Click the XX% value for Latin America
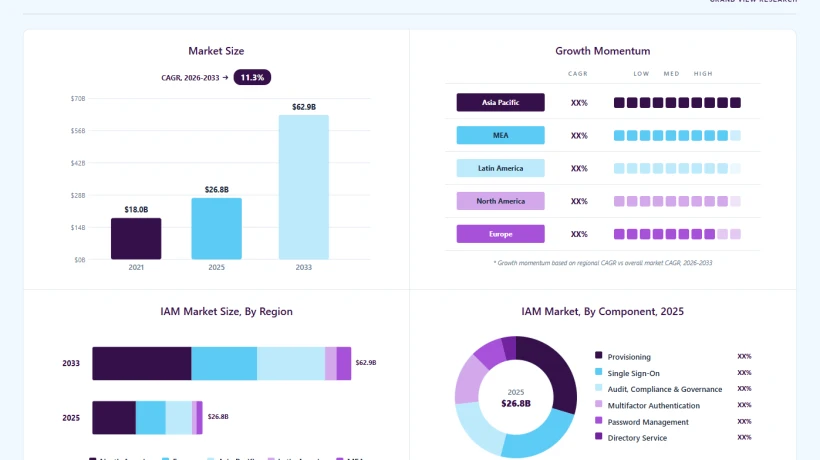Viewport: 820px width, 460px height. click(579, 169)
